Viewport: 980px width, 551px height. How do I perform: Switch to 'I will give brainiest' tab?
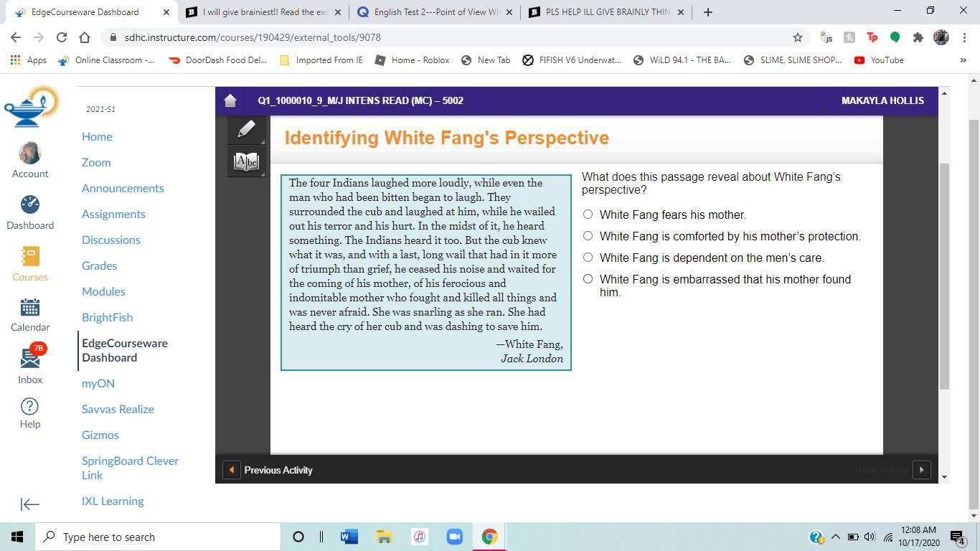(x=265, y=12)
